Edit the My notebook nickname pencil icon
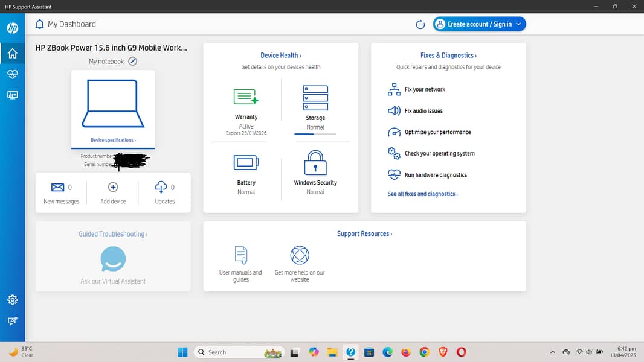This screenshot has height=362, width=644. [x=133, y=61]
